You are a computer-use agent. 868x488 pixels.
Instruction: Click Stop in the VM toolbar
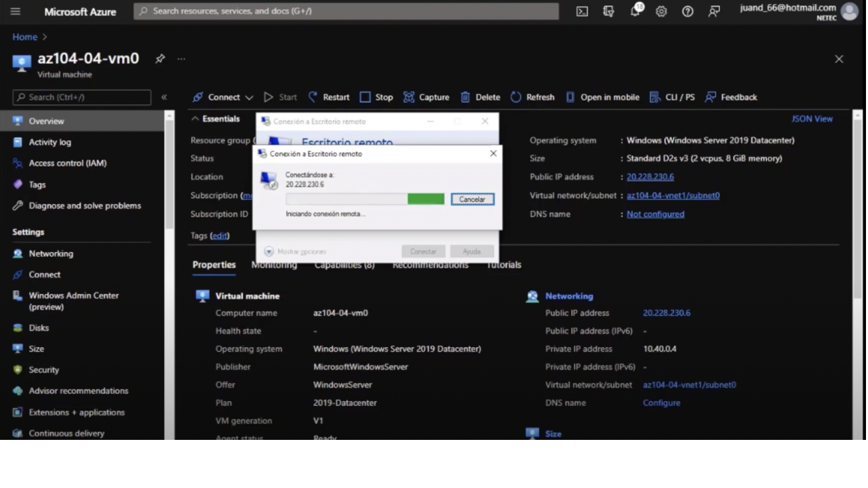tap(376, 97)
